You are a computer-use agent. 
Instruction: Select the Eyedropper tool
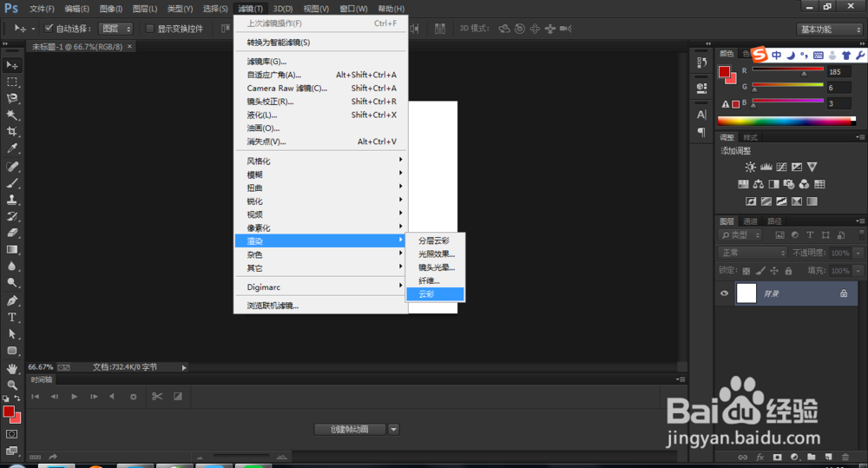(11, 148)
